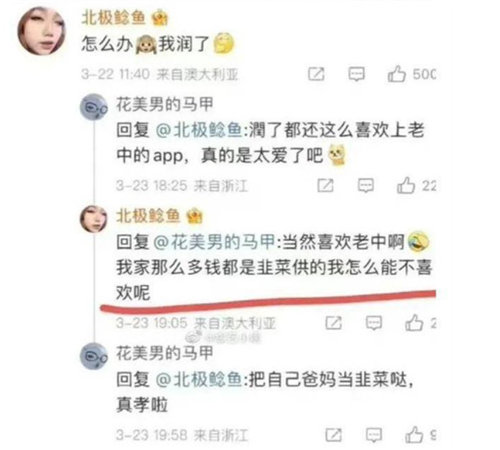Image resolution: width=500 pixels, height=450 pixels.
Task: Open replies on the top 北极鲶鱼 comment
Action: tap(356, 74)
